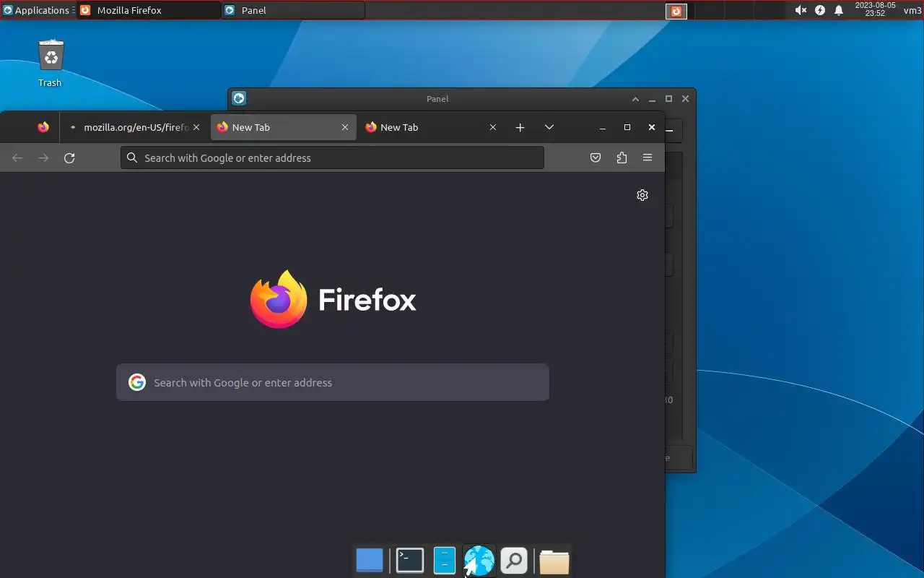
Task: Switch to Panel taskbar button
Action: point(293,10)
